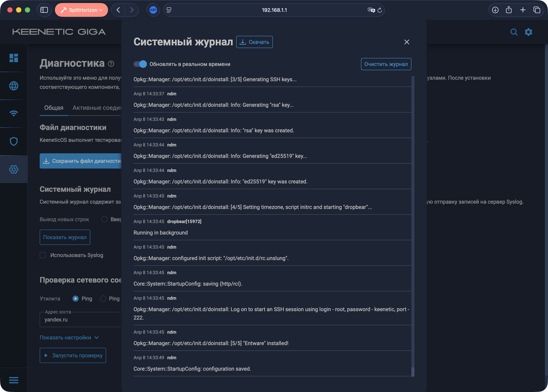Download the log with Скачать button
The height and width of the screenshot is (392, 548).
254,42
